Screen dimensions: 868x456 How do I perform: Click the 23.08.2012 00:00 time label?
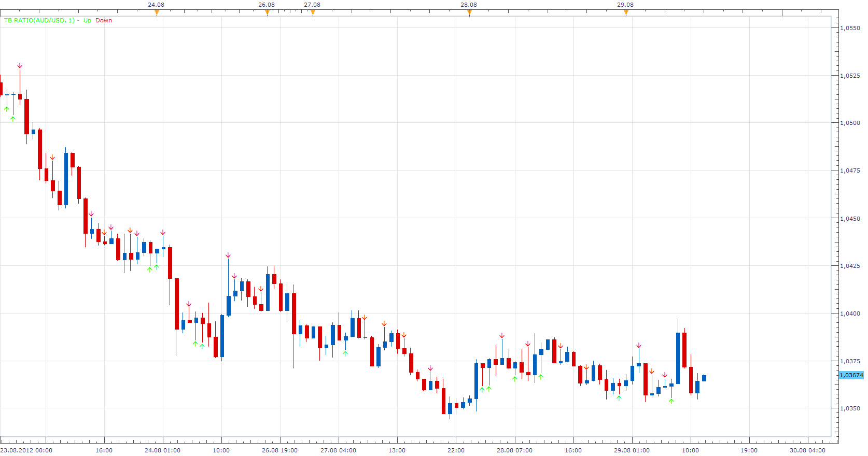coord(26,450)
